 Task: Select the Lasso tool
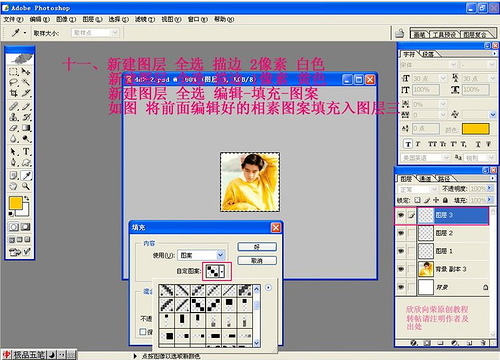pyautogui.click(x=14, y=82)
